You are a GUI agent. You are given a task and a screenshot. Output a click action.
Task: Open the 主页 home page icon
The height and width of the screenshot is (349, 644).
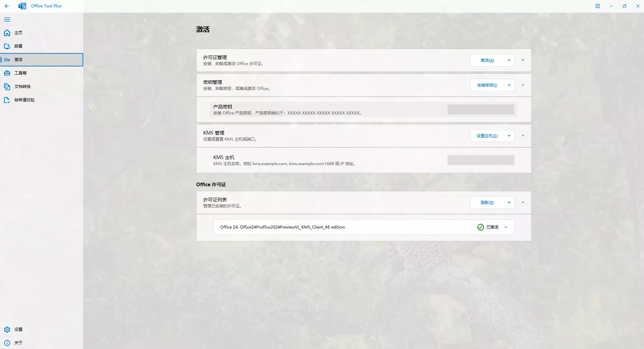7,33
